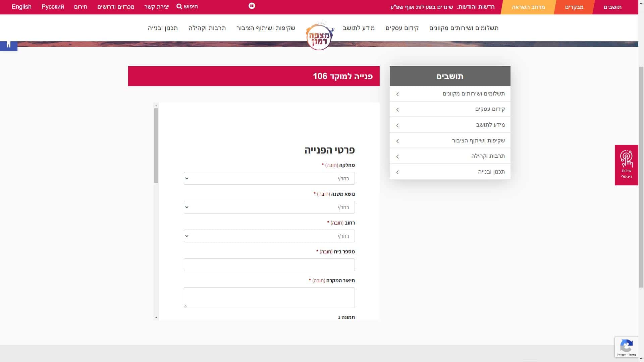Click the reCAPTCHA badge icon
The height and width of the screenshot is (362, 644).
coord(626,345)
